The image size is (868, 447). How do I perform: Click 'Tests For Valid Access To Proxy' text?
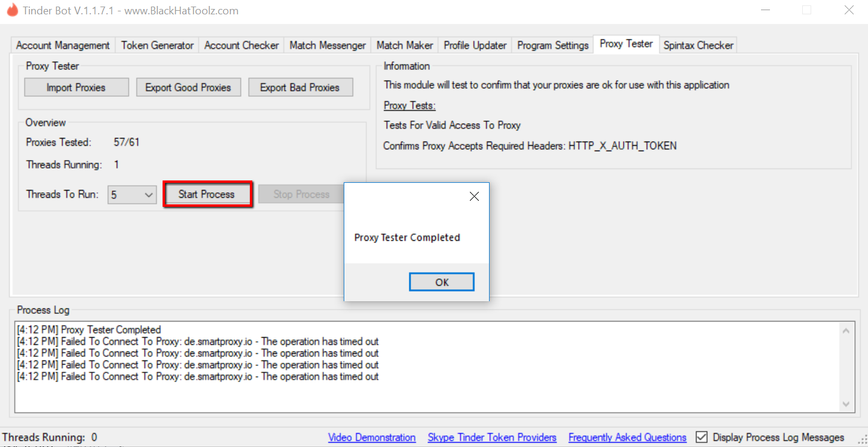[452, 125]
